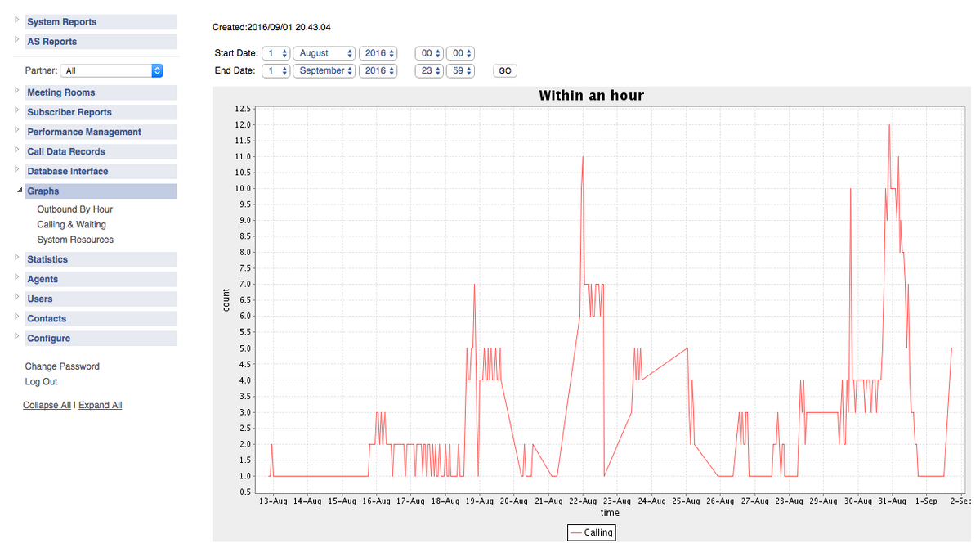This screenshot has width=980, height=557.
Task: Click the 22-Aug x-axis label
Action: coord(583,501)
